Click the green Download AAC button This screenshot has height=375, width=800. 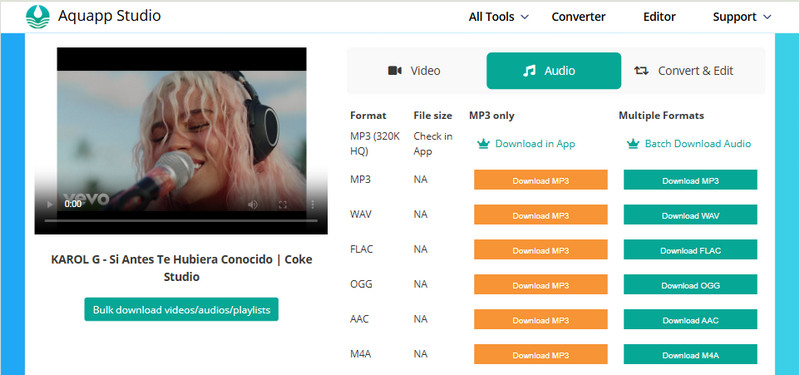pos(690,320)
